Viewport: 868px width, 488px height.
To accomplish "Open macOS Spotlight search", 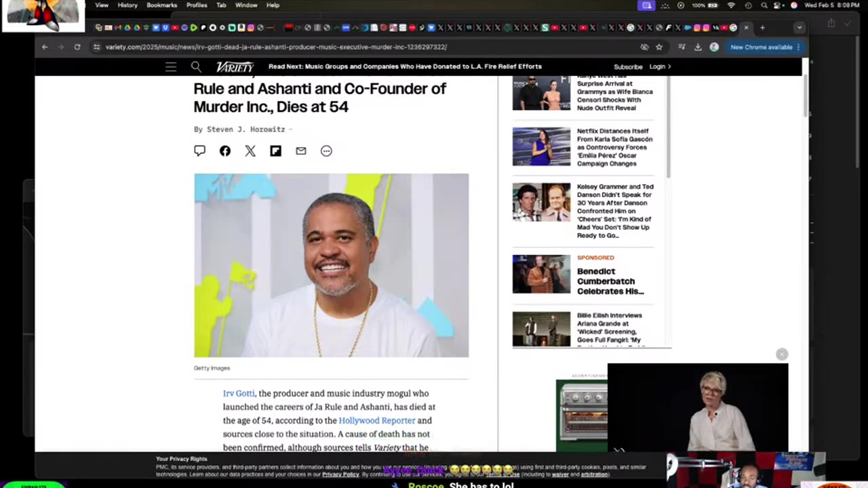I will (x=764, y=5).
